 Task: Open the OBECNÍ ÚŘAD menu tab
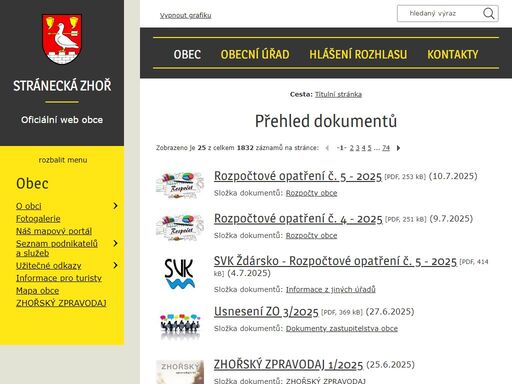[255, 54]
